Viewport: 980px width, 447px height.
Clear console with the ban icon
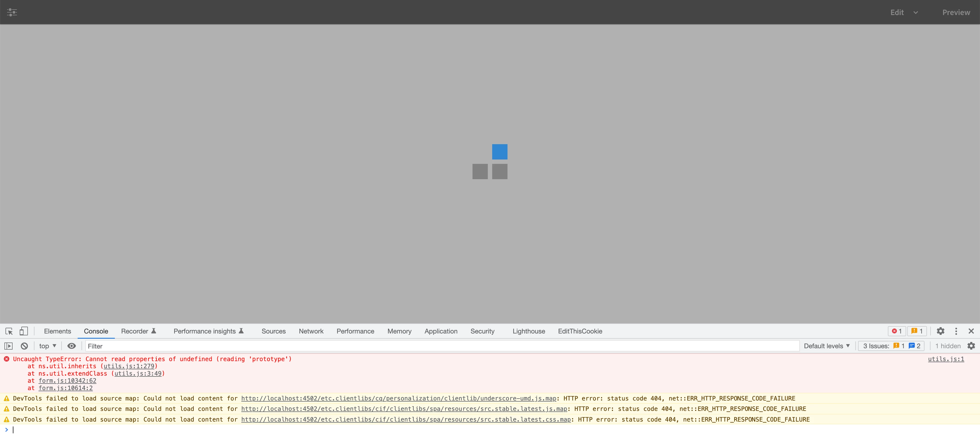pyautogui.click(x=24, y=346)
